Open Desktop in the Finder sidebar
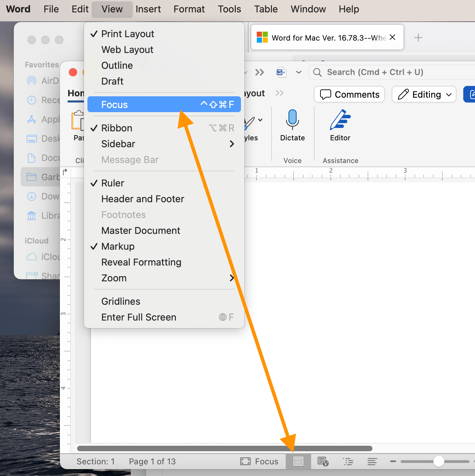 coord(43,139)
